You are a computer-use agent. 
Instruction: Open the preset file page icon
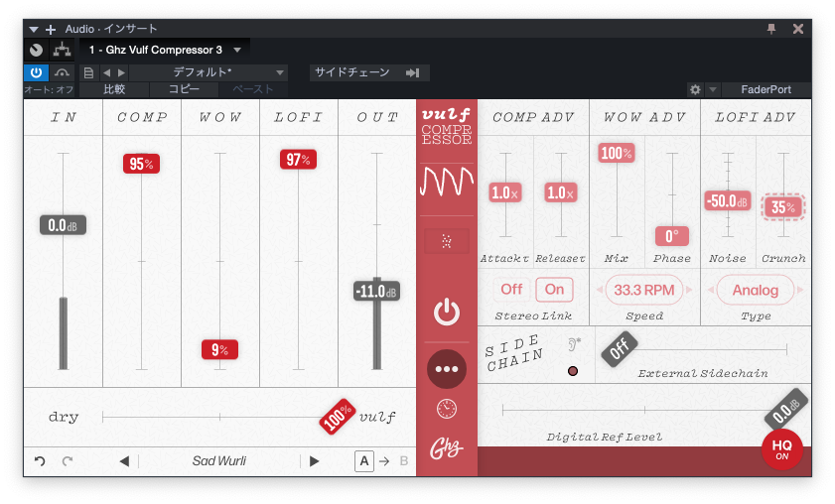pos(89,72)
